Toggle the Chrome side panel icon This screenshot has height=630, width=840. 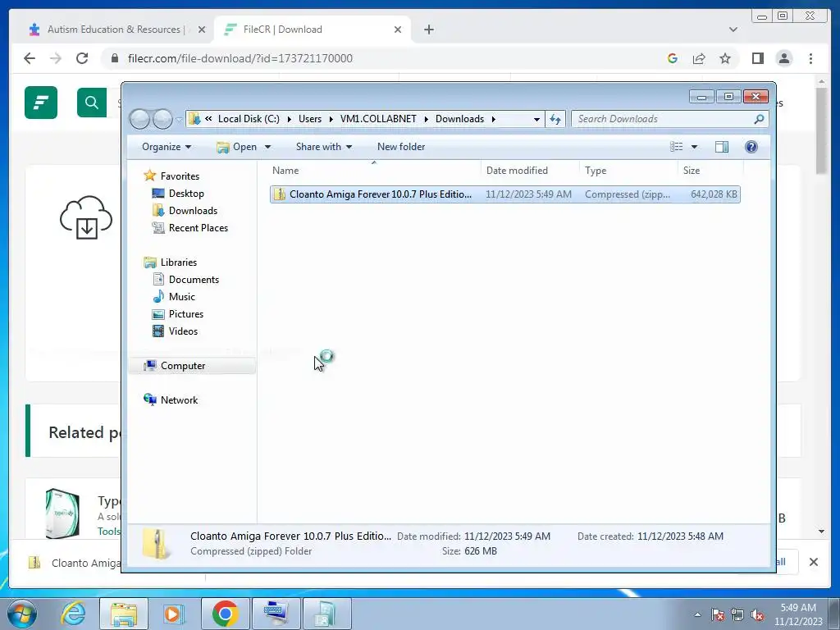tap(757, 58)
